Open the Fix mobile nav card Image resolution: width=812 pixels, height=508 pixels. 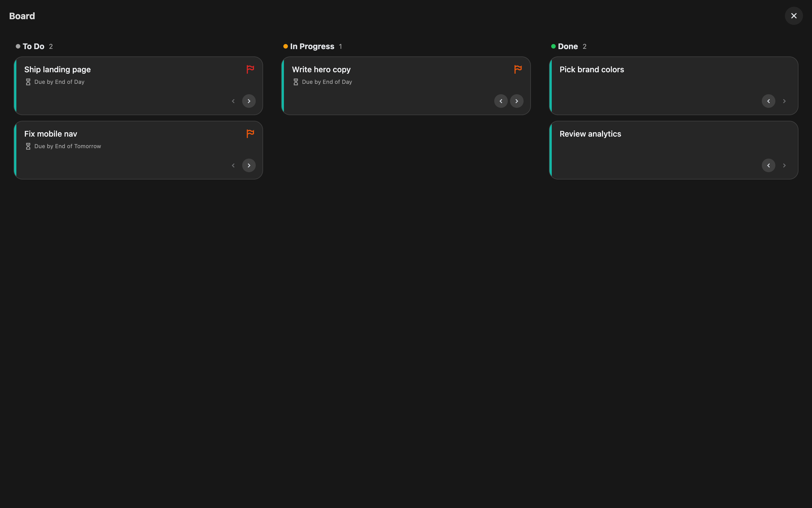138,150
